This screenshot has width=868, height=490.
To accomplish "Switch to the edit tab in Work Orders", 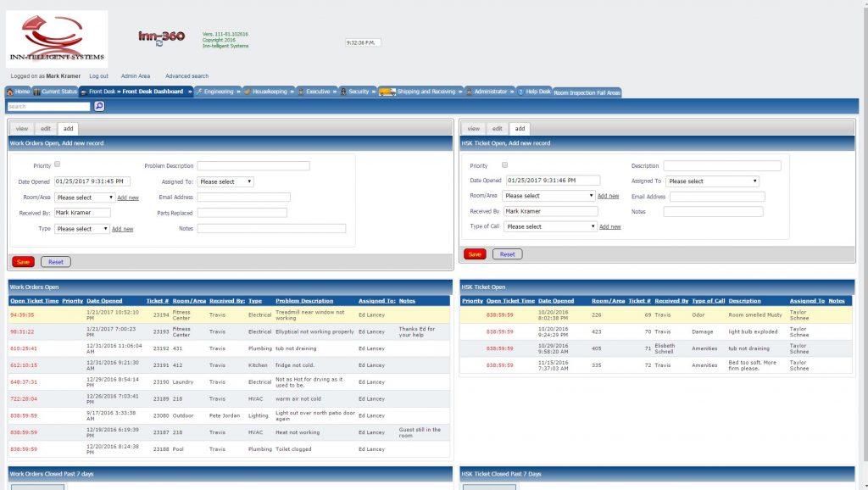I will pos(45,128).
